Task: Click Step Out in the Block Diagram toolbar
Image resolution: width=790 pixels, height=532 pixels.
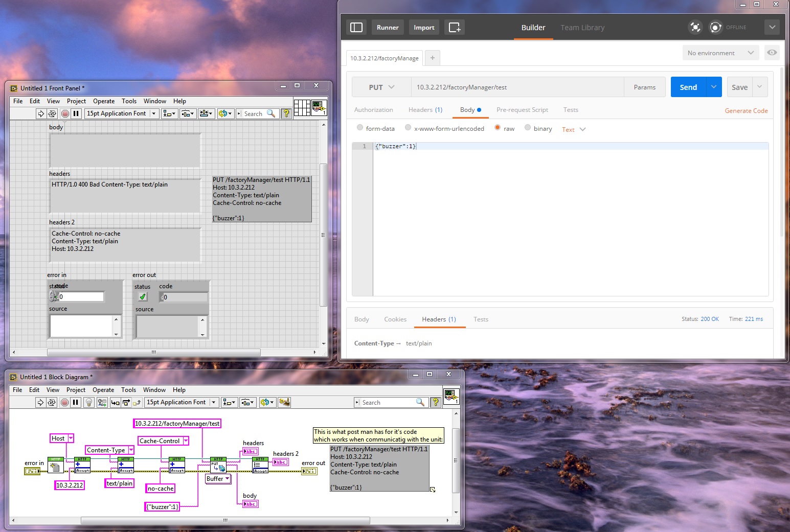Action: 137,402
